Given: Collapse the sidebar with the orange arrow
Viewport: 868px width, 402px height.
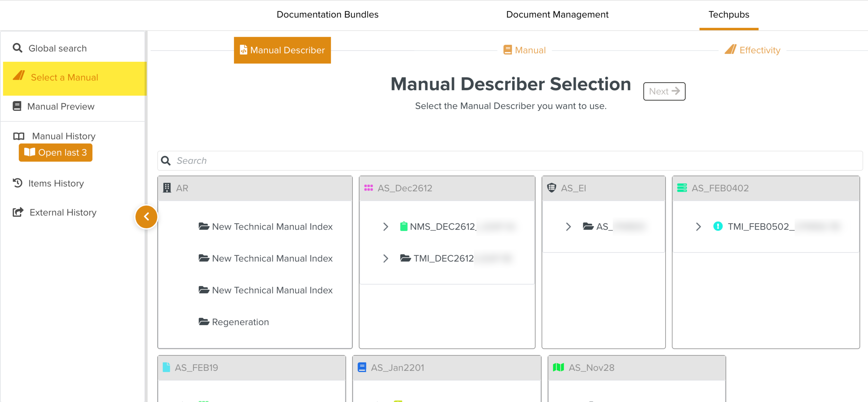Looking at the screenshot, I should click(x=146, y=217).
